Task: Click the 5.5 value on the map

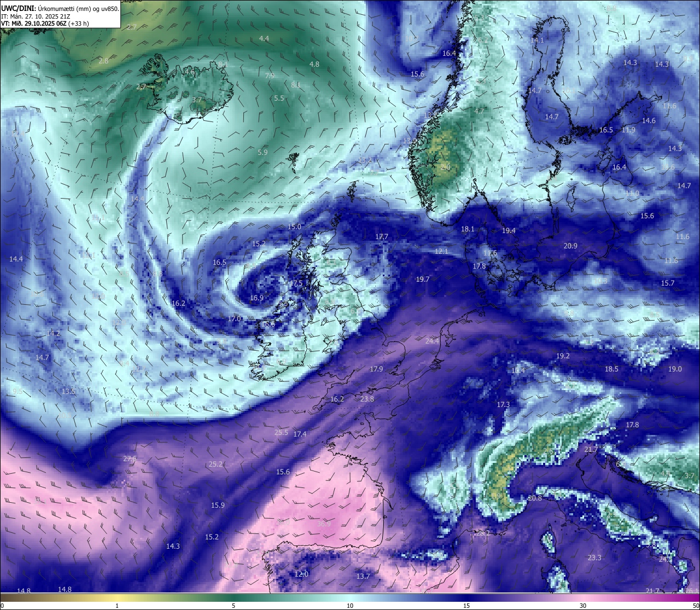Action: pos(279,98)
